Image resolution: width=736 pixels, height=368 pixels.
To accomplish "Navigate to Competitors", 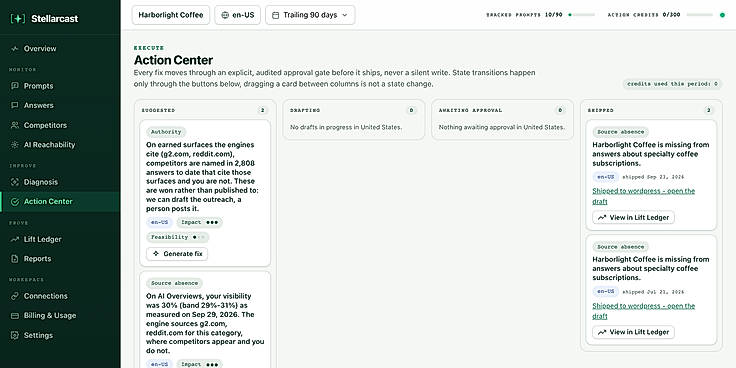I will 60,125.
